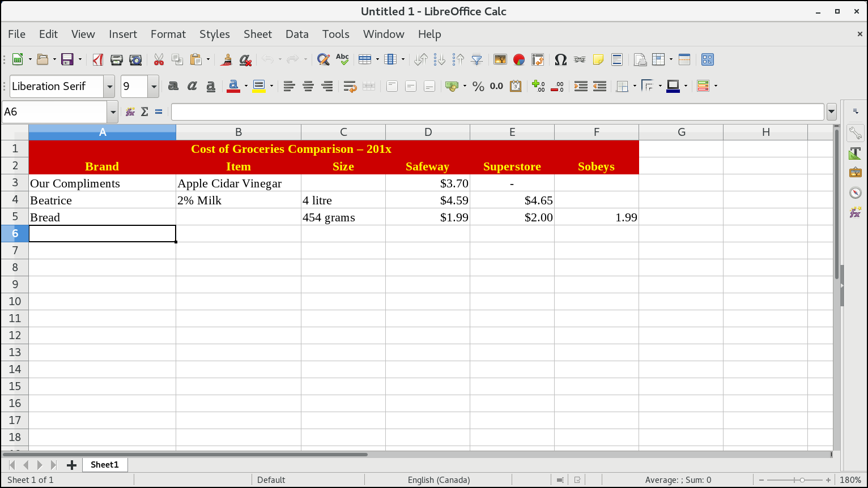This screenshot has height=488, width=868.
Task: Open the Borders dropdown arrow
Action: coord(635,86)
